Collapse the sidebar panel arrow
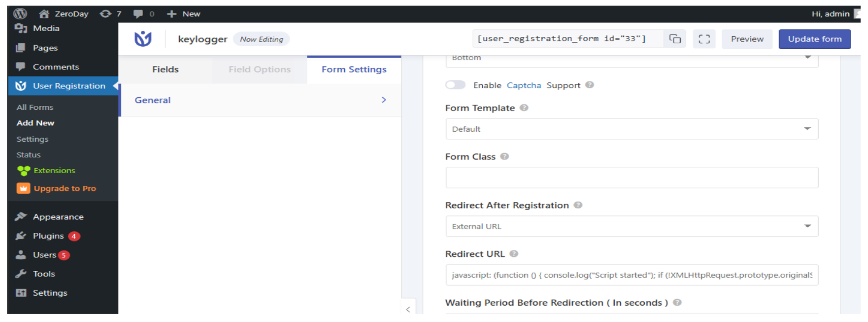Image resolution: width=868 pixels, height=322 pixels. click(408, 309)
